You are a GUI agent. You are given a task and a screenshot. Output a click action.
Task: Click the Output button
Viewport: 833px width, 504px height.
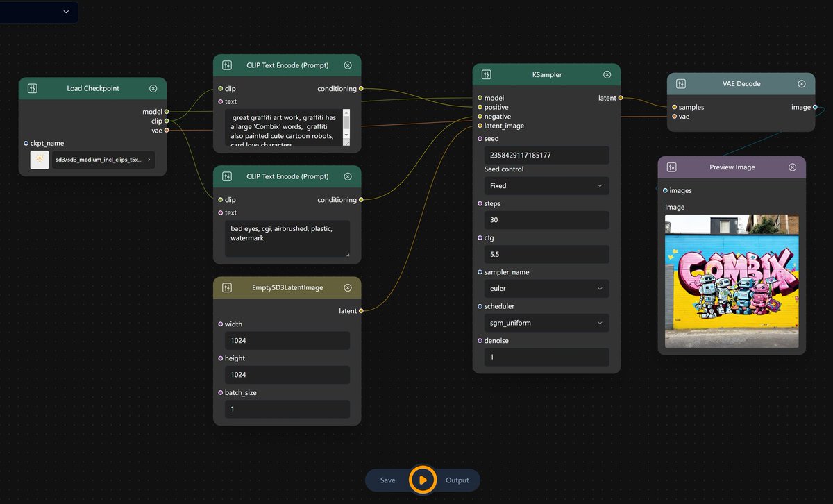457,480
